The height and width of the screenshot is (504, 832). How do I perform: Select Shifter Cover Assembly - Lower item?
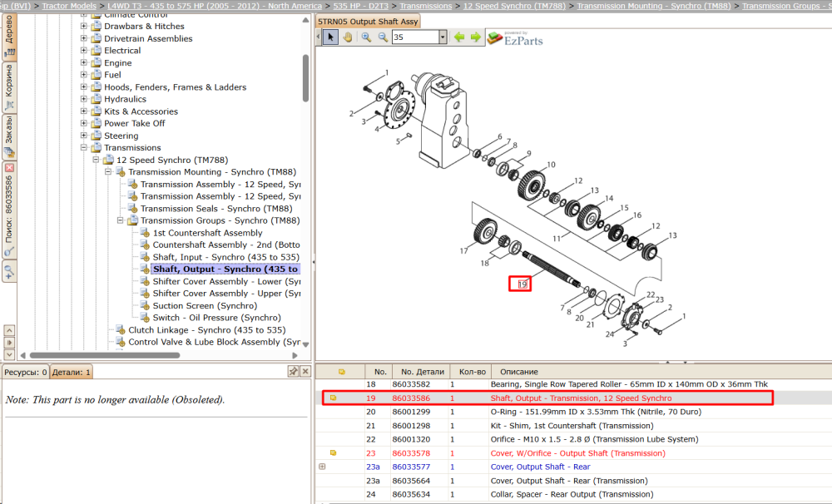[226, 282]
